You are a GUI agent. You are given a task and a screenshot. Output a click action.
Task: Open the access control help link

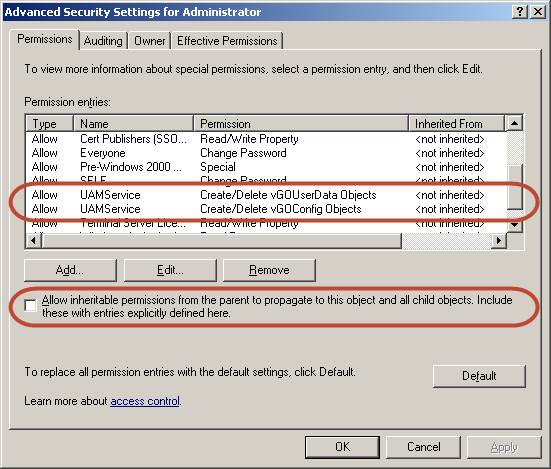pos(145,401)
